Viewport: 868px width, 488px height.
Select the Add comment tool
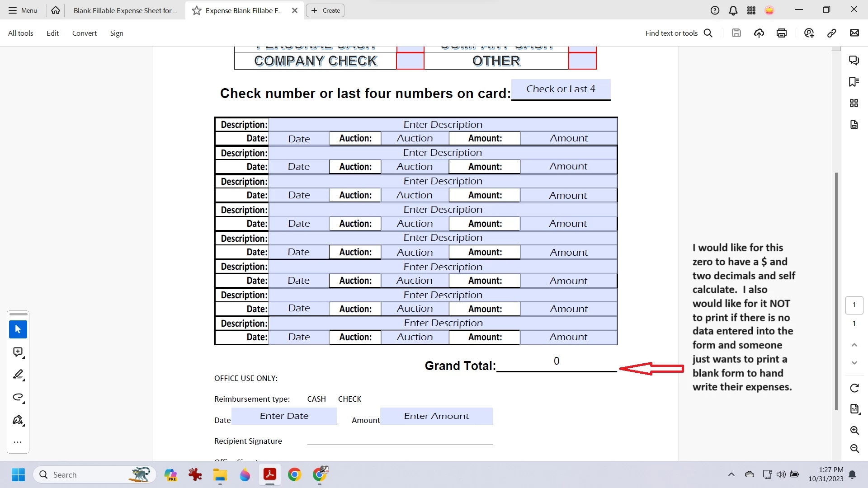click(x=18, y=352)
